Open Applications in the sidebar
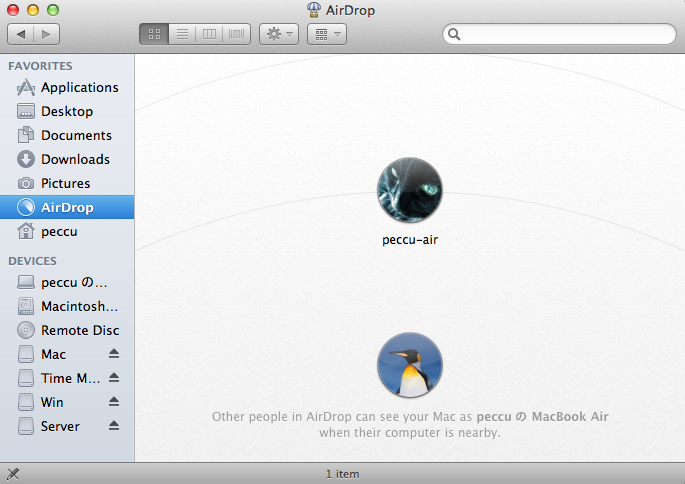 pyautogui.click(x=67, y=87)
